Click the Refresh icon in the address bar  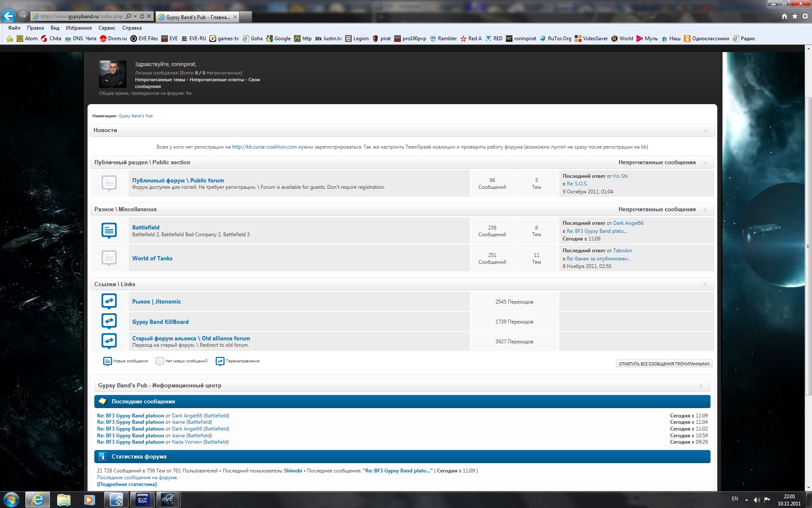[142, 17]
